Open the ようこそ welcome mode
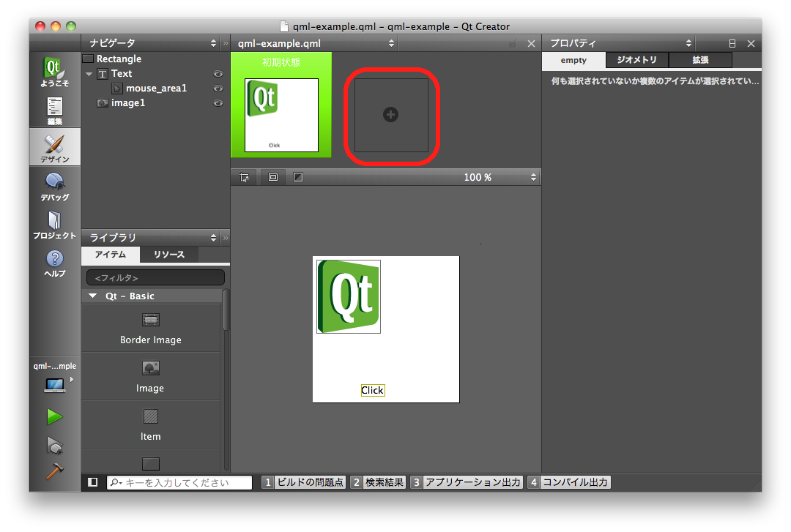The width and height of the screenshot is (791, 532). tap(55, 72)
